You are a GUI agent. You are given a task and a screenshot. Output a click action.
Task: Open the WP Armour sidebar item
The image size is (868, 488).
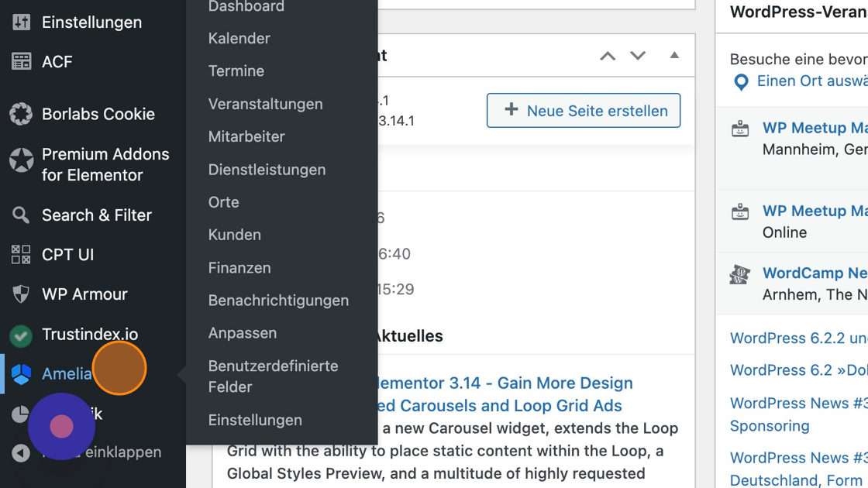click(84, 294)
